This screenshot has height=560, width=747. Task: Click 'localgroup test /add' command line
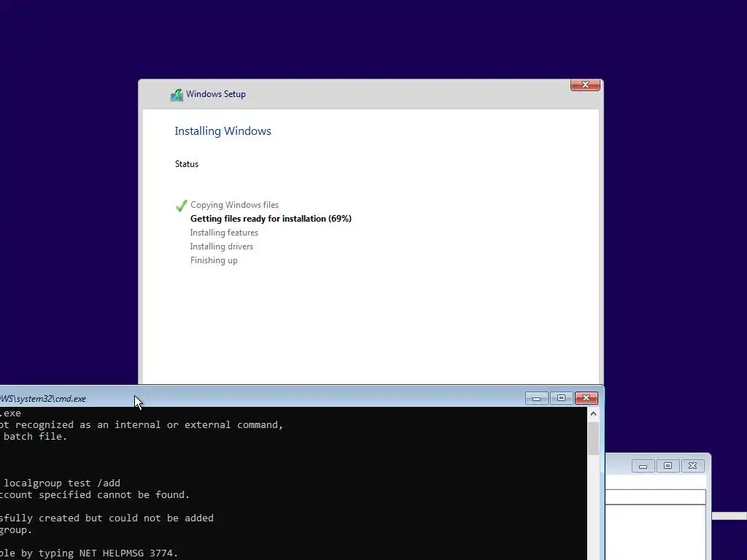click(62, 483)
